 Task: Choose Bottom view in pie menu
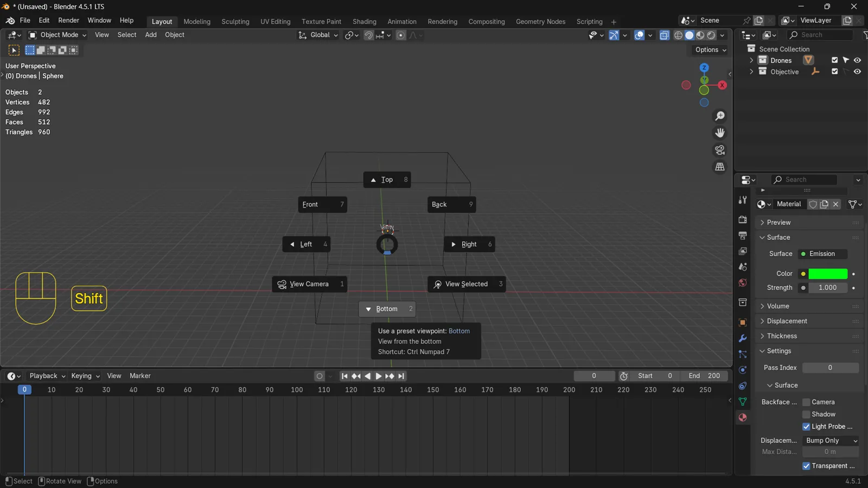tap(387, 309)
